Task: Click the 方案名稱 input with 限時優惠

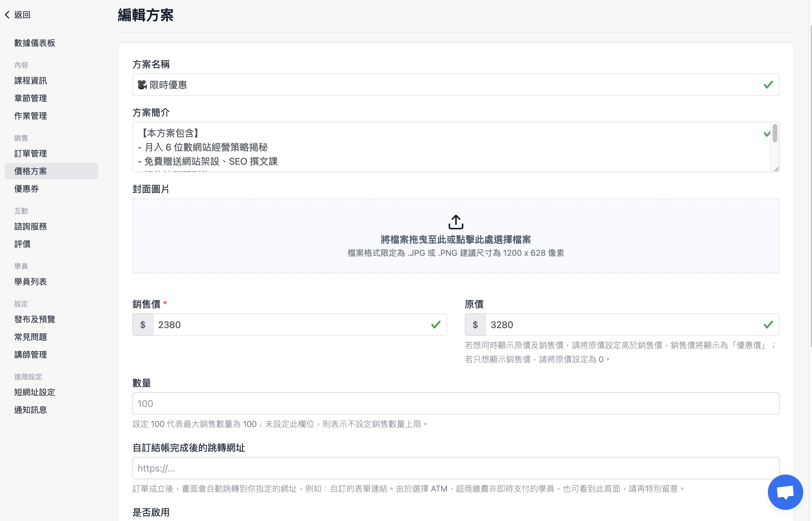Action: click(456, 85)
